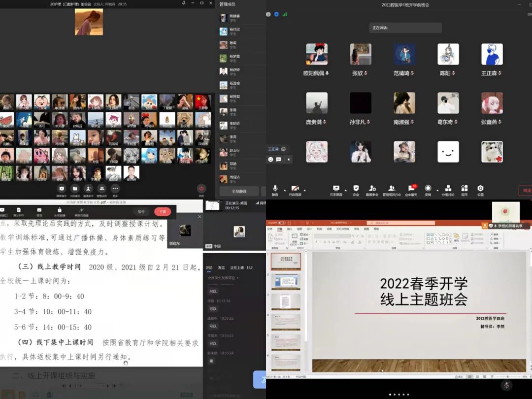Click the Security shield icon
The width and height of the screenshot is (532, 399).
(x=356, y=189)
